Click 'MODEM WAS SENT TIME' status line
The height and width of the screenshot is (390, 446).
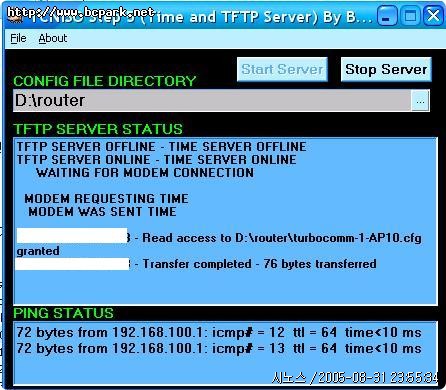102,212
